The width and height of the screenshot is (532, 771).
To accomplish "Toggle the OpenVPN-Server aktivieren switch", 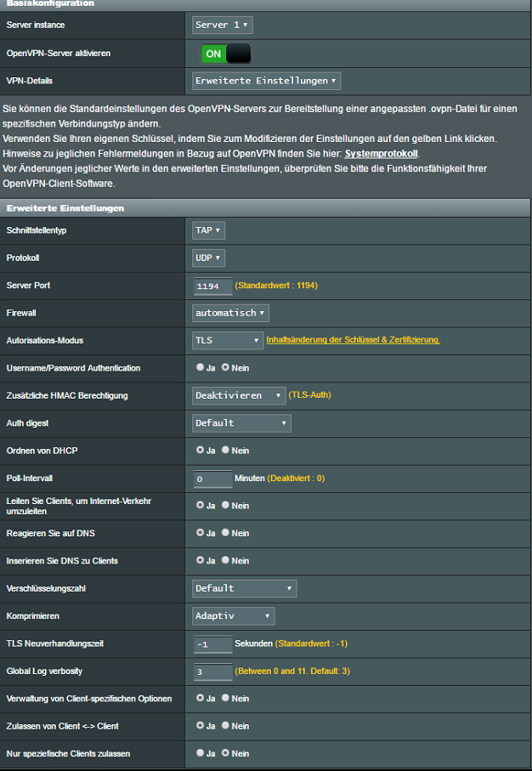I will click(225, 54).
